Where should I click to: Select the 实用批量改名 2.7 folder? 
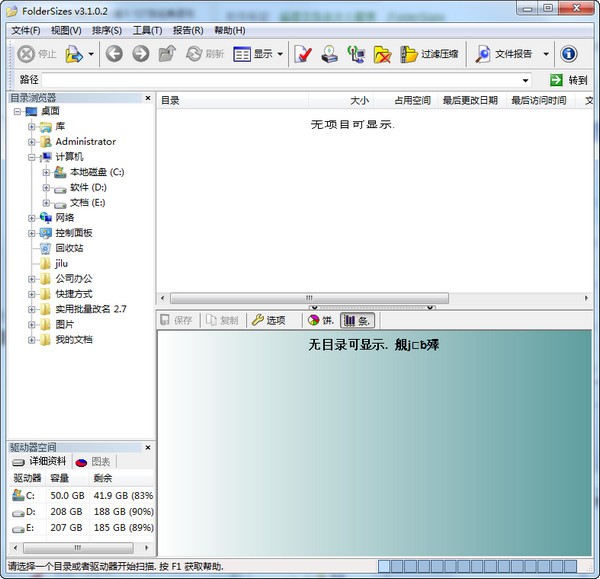83,309
